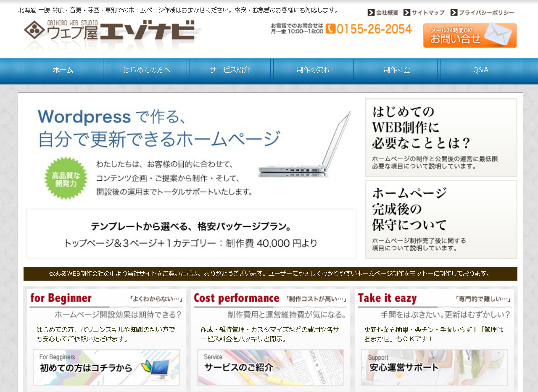Click the arrow icon beside プライバシーポリシー
Screen dimensions: 538x392
[454, 13]
